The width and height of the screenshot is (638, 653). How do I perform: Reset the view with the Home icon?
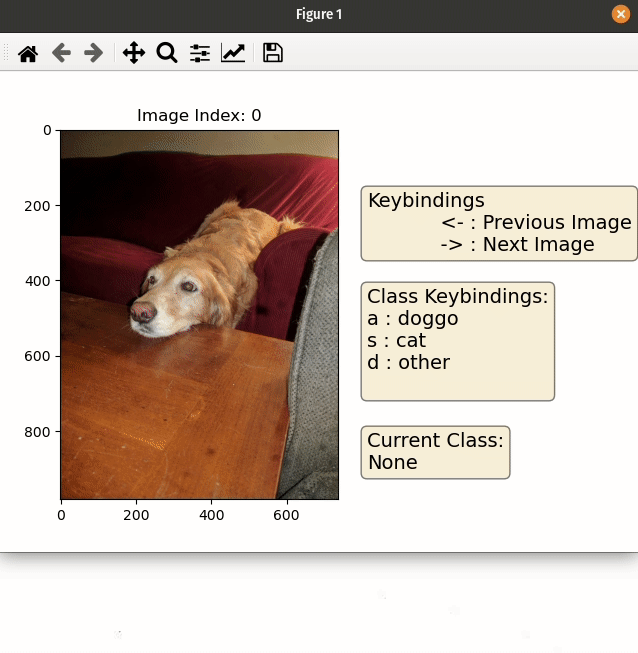tap(28, 53)
